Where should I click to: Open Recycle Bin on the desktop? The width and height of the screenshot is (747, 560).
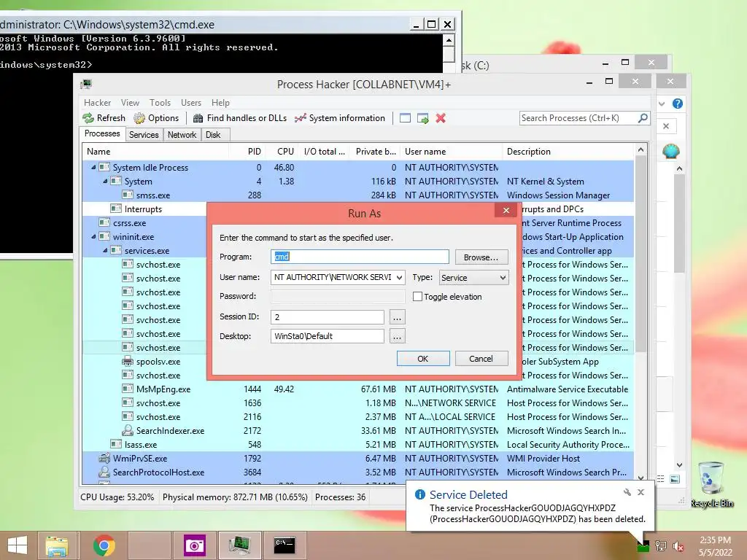tap(712, 484)
